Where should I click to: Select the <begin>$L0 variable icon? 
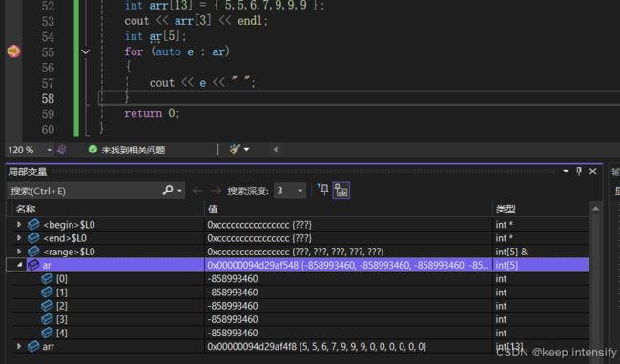[33, 224]
